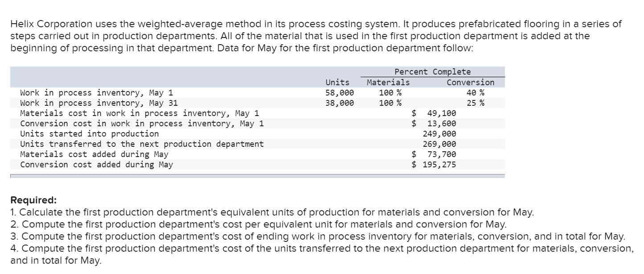Click the 25 % conversion value
This screenshot has width=644, height=274.
(x=476, y=103)
